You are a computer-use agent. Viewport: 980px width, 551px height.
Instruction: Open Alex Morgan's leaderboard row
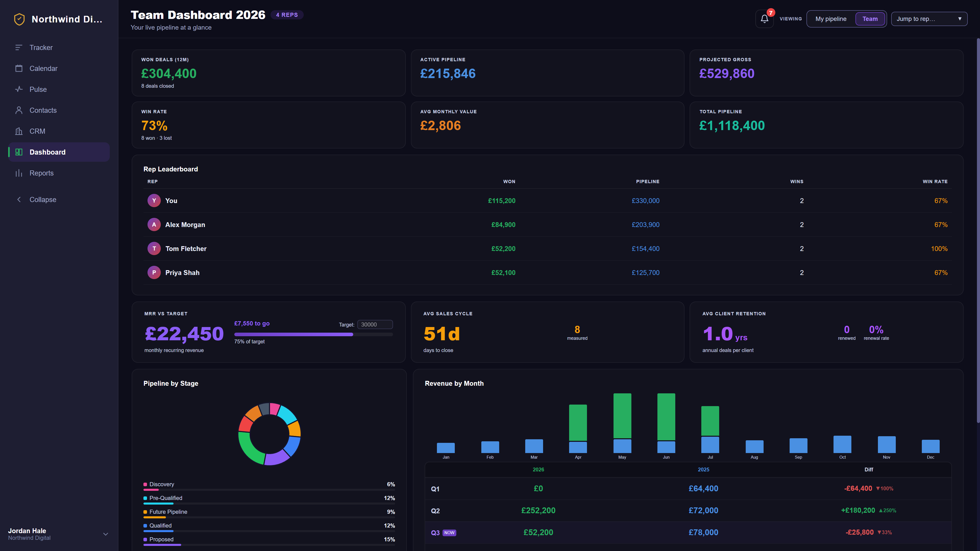tap(547, 224)
